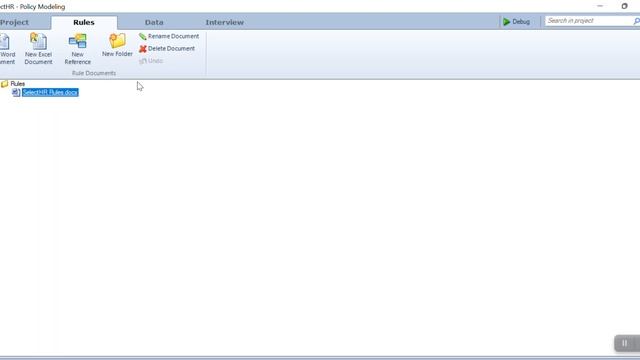Click Rename Document
This screenshot has width=640, height=360.
pyautogui.click(x=169, y=36)
